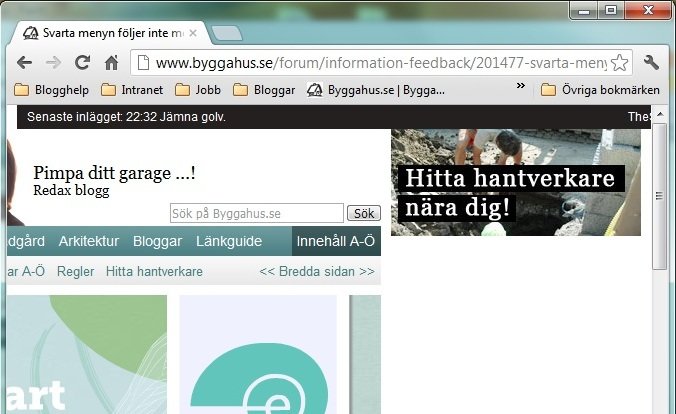This screenshot has width=676, height=414.
Task: Open the Bloggar bookmarks folder
Action: coord(264,90)
